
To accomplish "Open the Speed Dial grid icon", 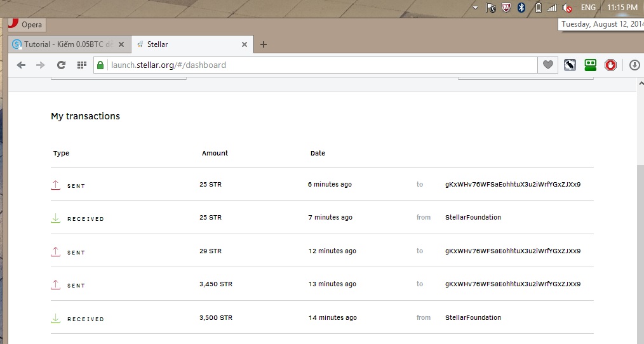I will (81, 65).
